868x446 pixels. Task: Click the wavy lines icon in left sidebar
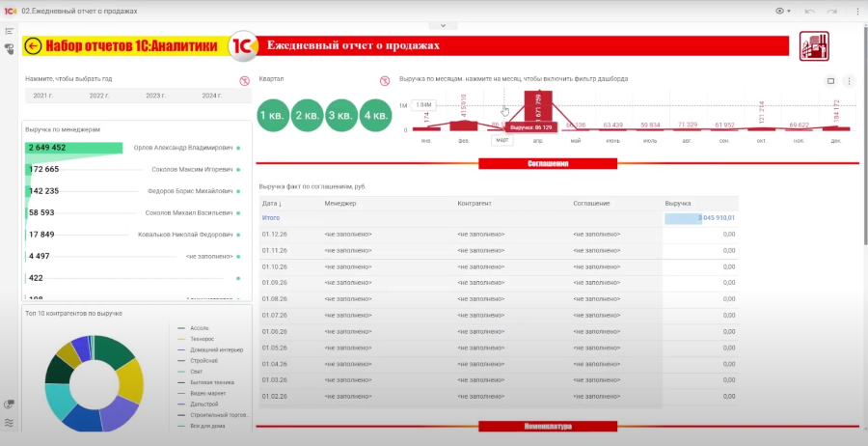(9, 422)
